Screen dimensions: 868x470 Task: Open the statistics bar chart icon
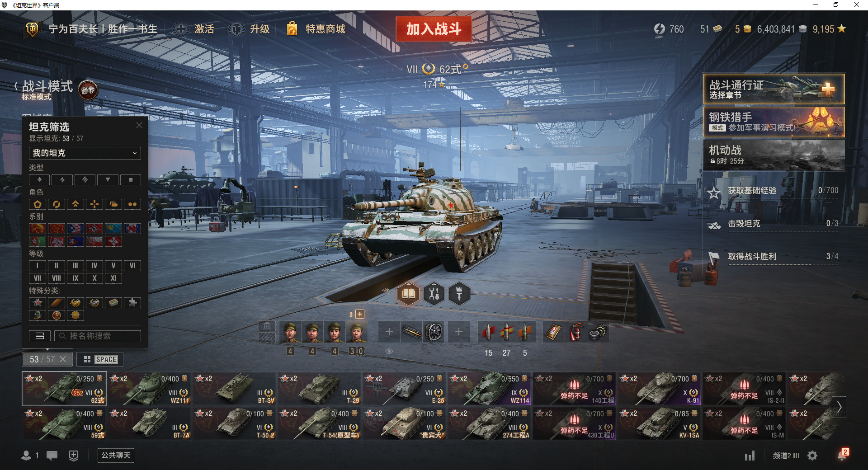point(750,456)
